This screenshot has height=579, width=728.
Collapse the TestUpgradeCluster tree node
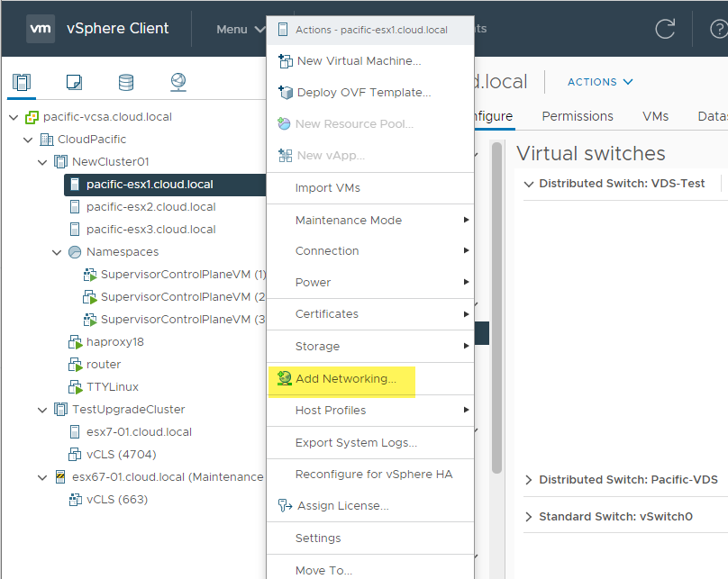(x=42, y=410)
